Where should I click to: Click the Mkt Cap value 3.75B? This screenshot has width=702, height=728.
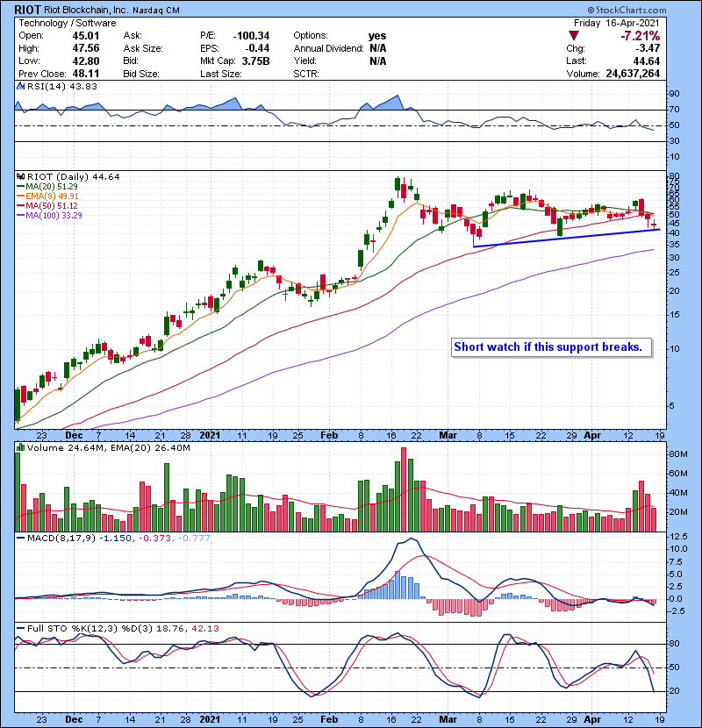[255, 61]
